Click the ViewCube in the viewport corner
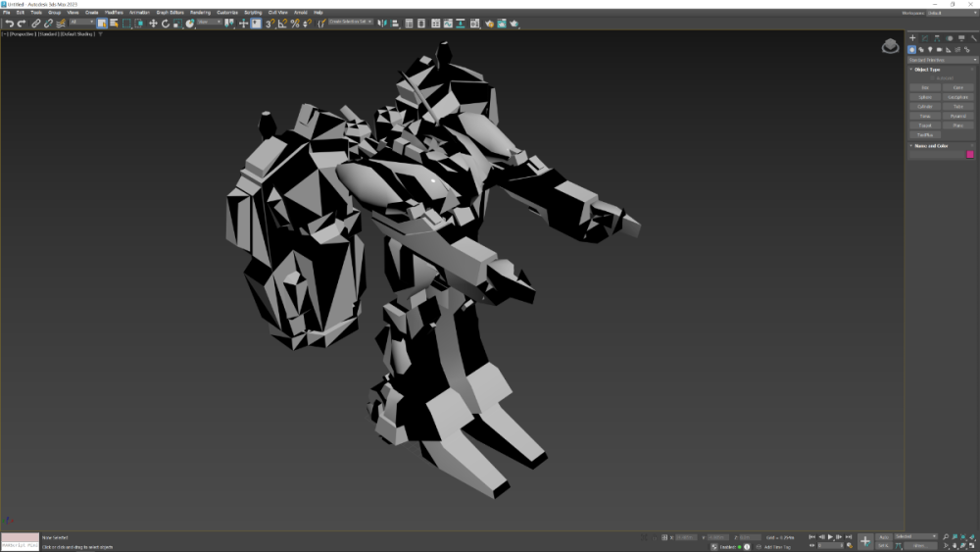Viewport: 980px width, 552px height. 890,46
